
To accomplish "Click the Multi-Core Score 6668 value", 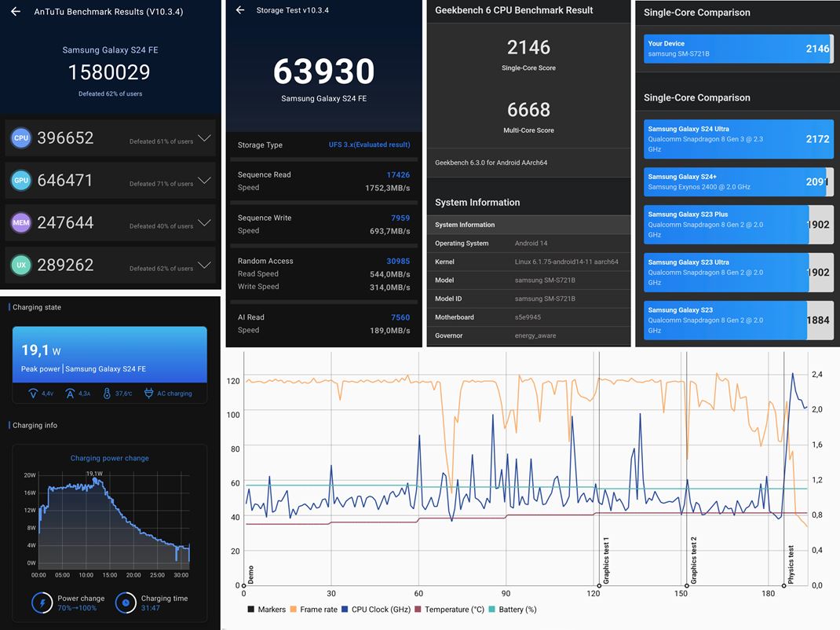I will (528, 110).
